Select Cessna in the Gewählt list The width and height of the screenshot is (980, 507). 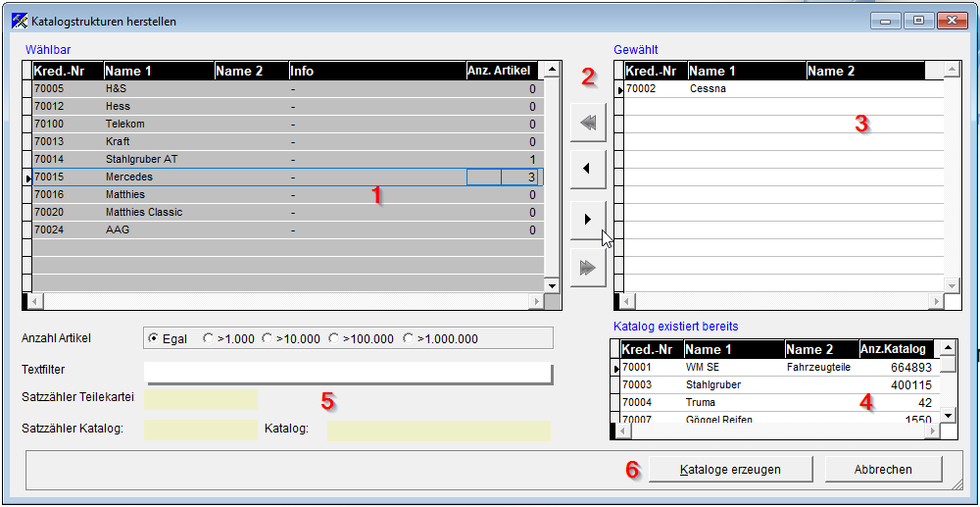coord(708,88)
